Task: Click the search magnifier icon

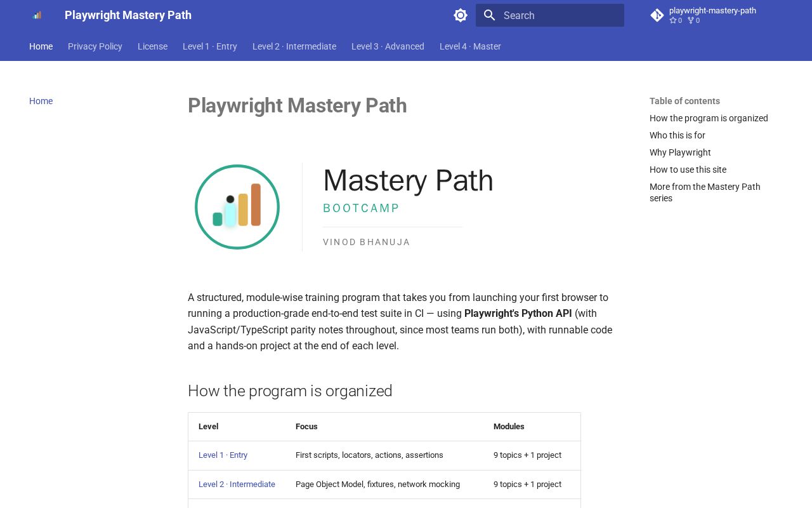Action: (x=489, y=15)
